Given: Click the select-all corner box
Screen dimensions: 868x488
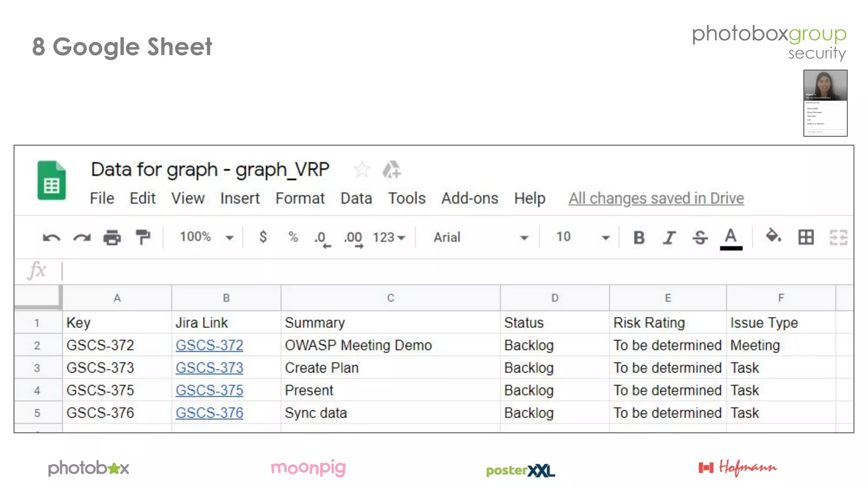Looking at the screenshot, I should 38,297.
